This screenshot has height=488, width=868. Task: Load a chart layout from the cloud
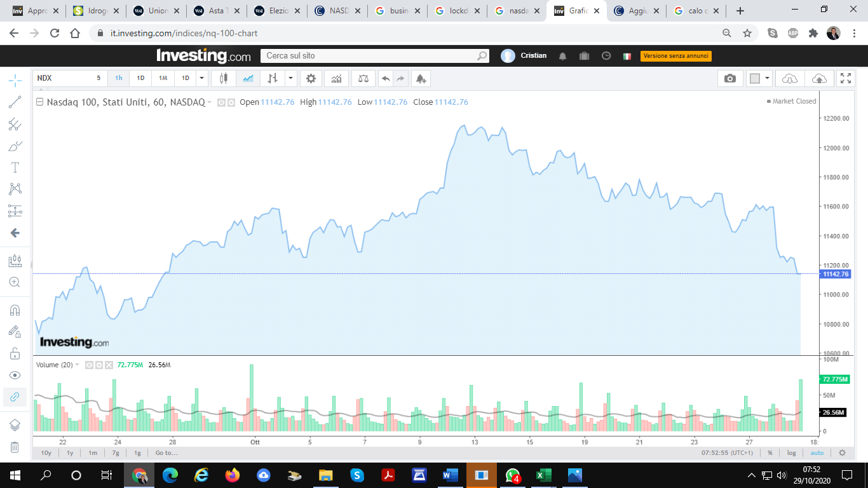click(x=790, y=78)
